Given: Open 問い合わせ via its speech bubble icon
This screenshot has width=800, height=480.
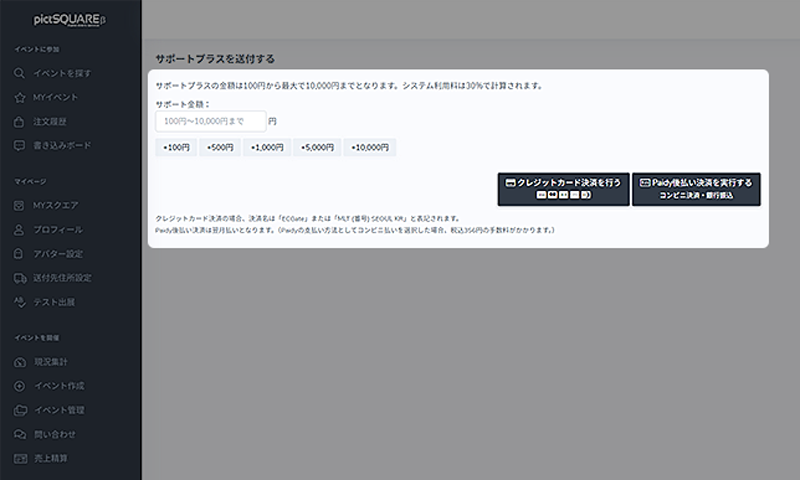Looking at the screenshot, I should click(x=20, y=434).
